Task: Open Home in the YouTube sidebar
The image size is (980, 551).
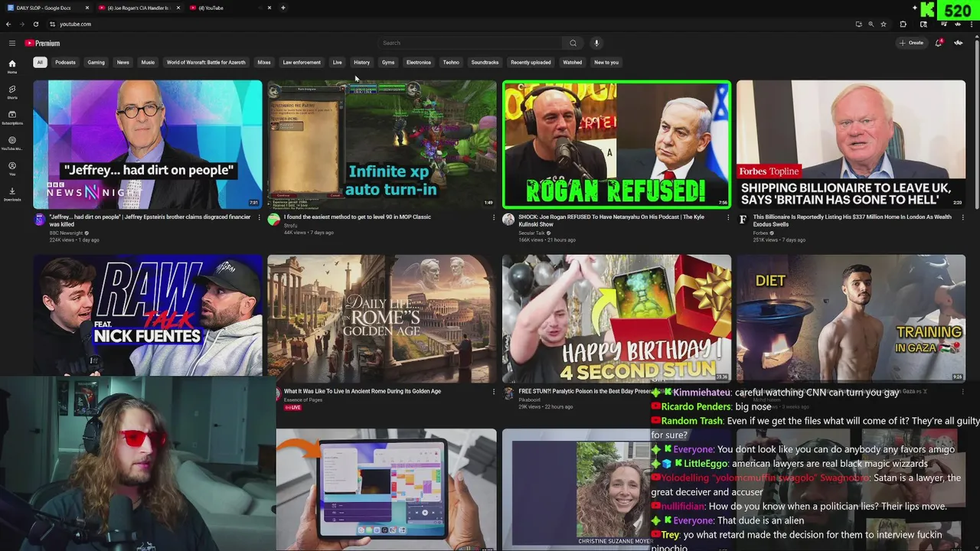Action: point(12,67)
